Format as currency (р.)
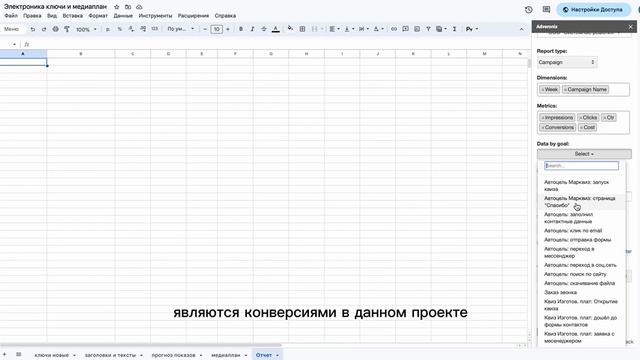640x360 pixels. pos(108,29)
